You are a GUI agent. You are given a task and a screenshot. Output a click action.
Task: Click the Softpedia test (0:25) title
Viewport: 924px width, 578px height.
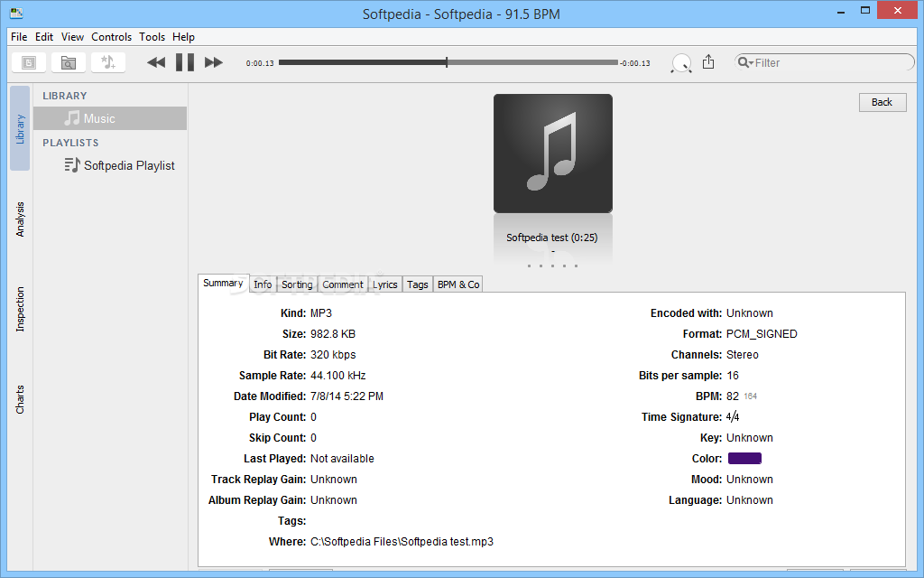pyautogui.click(x=552, y=238)
